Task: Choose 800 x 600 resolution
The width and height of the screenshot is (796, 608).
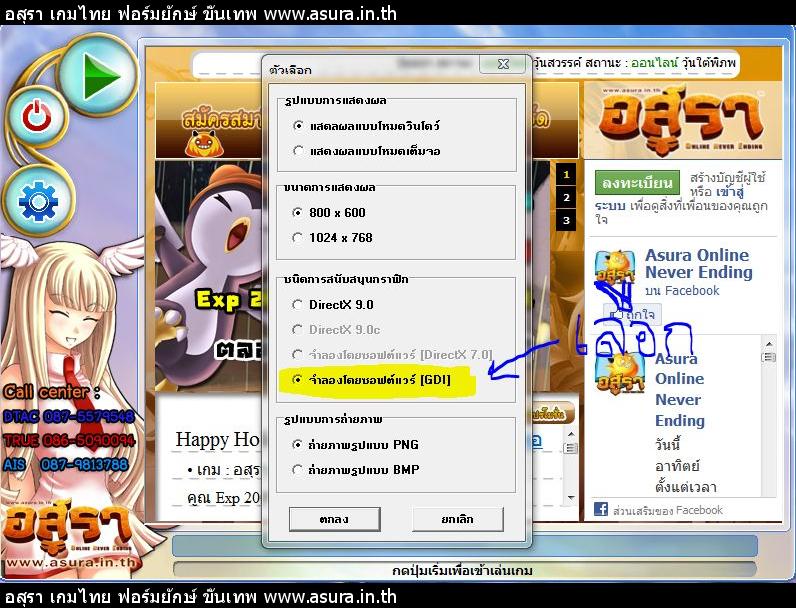Action: [298, 213]
